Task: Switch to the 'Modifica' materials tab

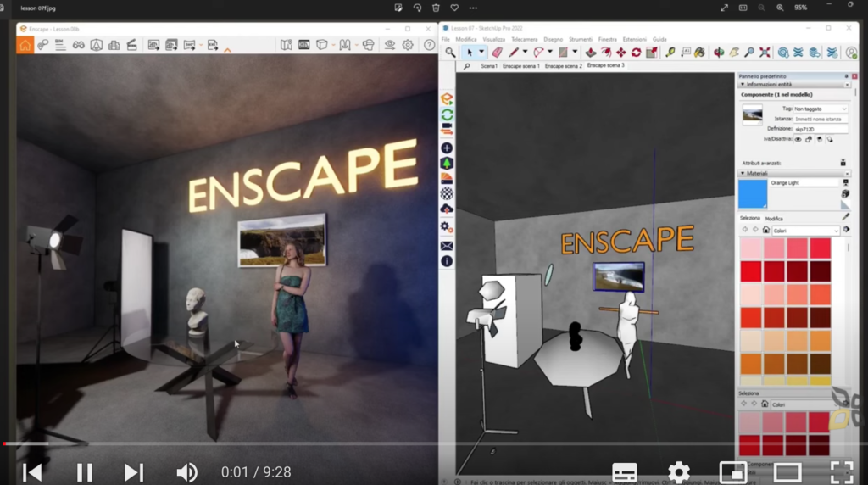Action: pos(774,219)
